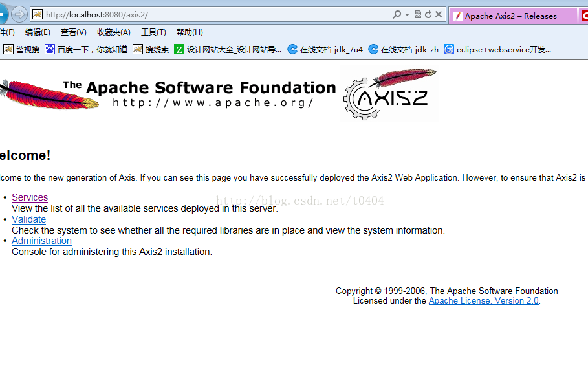The height and width of the screenshot is (387, 588).
Task: Open the 编辑(E) menu
Action: (x=38, y=32)
